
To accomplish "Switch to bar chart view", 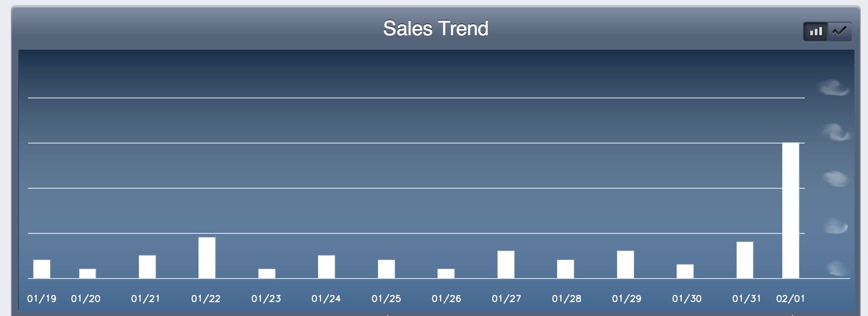I will pyautogui.click(x=815, y=32).
